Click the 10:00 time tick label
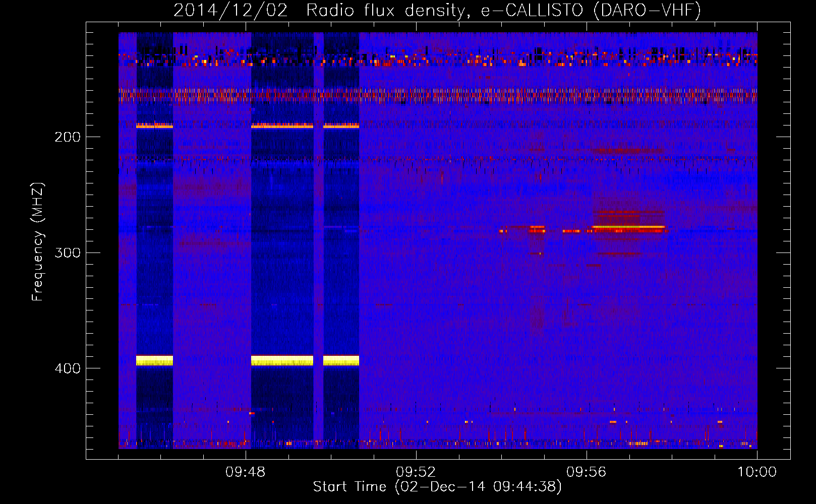Viewport: 816px width, 504px height. click(757, 472)
